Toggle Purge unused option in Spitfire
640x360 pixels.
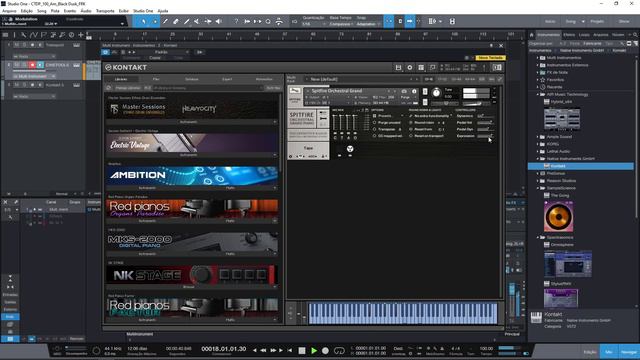(375, 122)
